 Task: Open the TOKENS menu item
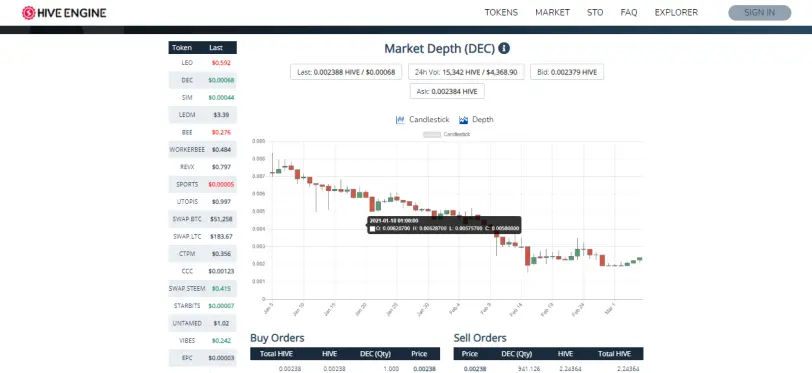coord(501,12)
